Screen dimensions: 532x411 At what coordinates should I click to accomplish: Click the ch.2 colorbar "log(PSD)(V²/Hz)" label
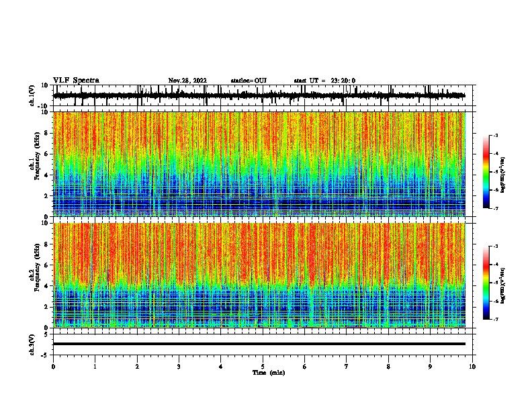coord(503,285)
